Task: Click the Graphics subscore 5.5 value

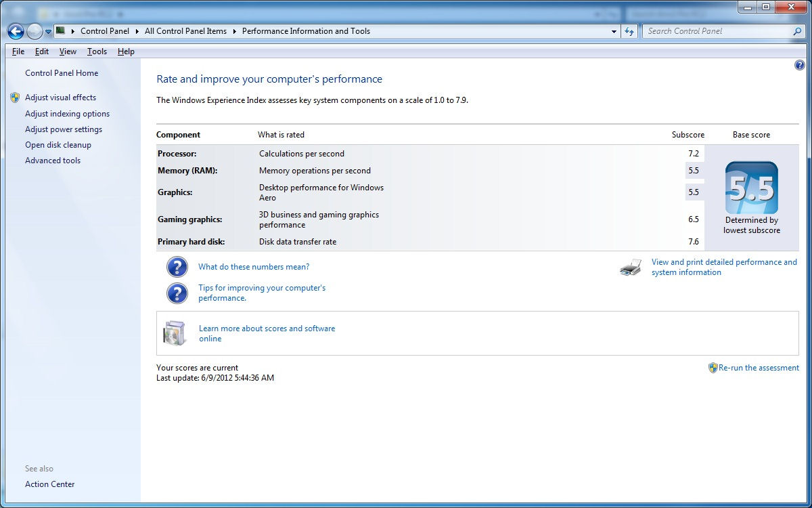Action: 694,192
